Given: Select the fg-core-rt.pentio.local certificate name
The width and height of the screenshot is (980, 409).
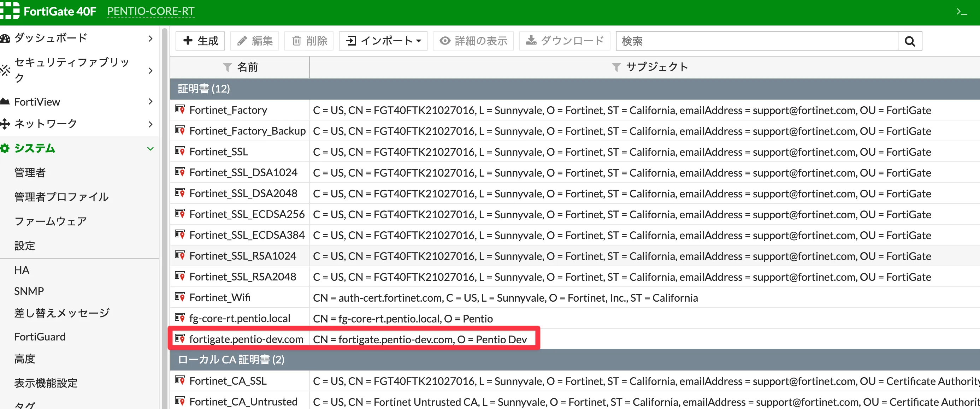Looking at the screenshot, I should point(240,319).
